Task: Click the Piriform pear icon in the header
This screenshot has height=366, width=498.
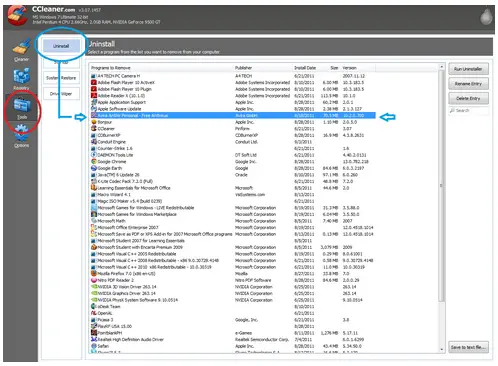Action: tap(486, 16)
